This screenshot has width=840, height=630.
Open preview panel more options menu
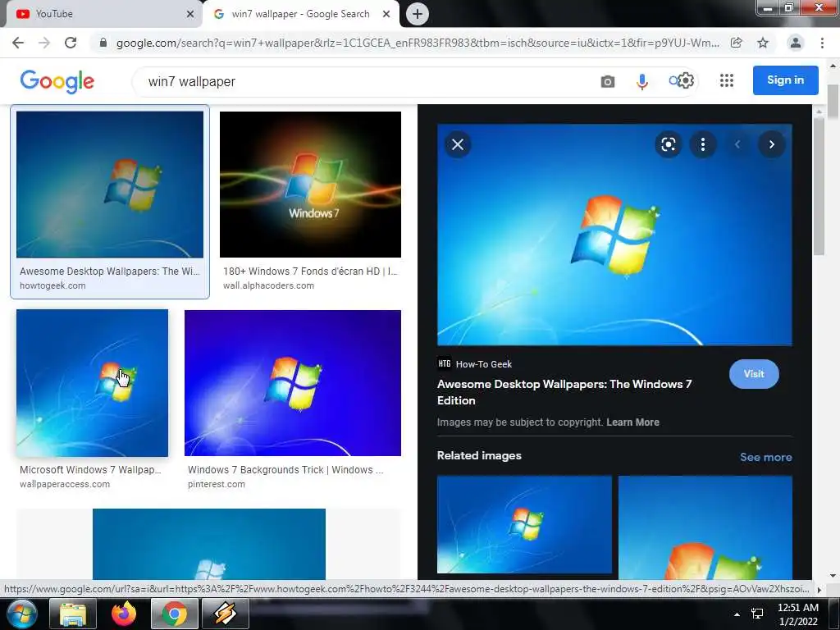point(703,144)
